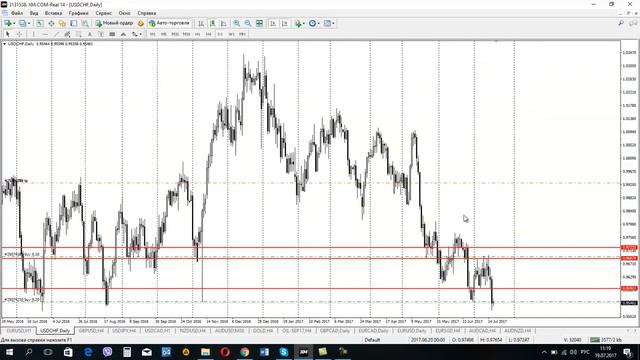The height and width of the screenshot is (360, 640).
Task: Open the Data Window icon
Action: (x=51, y=23)
